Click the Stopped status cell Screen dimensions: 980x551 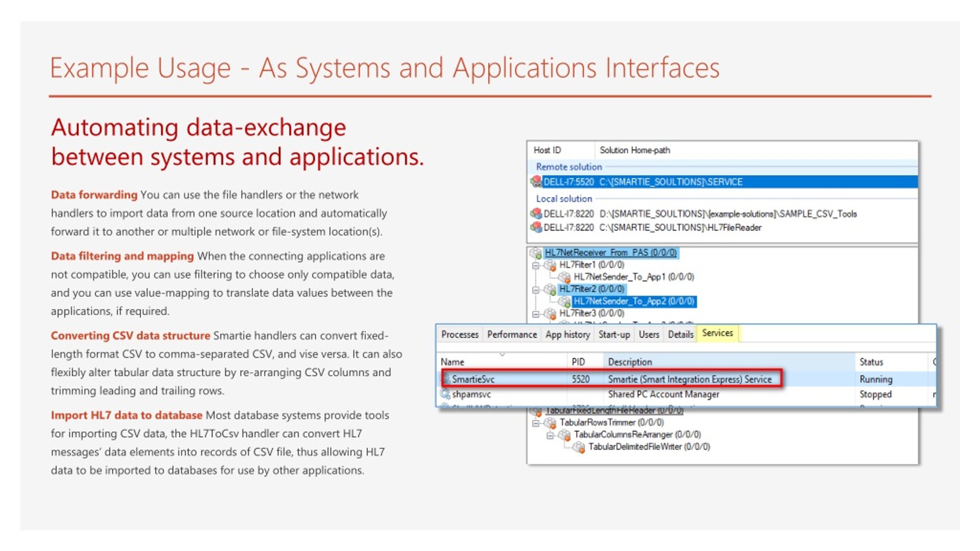(875, 394)
